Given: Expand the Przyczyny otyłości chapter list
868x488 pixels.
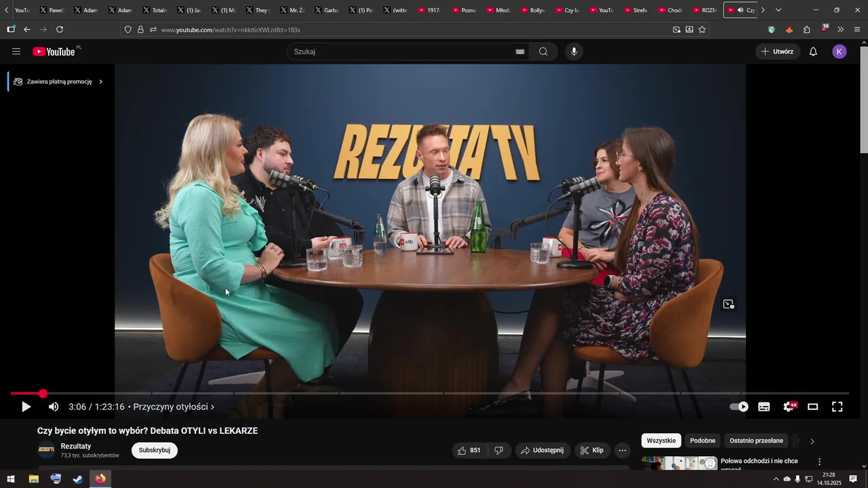Looking at the screenshot, I should pos(174,407).
